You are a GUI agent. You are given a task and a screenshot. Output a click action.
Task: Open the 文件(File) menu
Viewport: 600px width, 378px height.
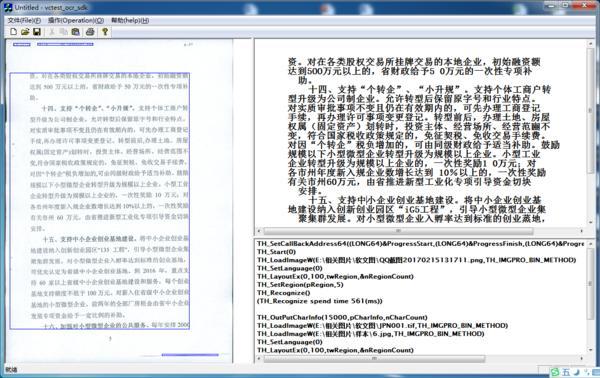click(24, 21)
